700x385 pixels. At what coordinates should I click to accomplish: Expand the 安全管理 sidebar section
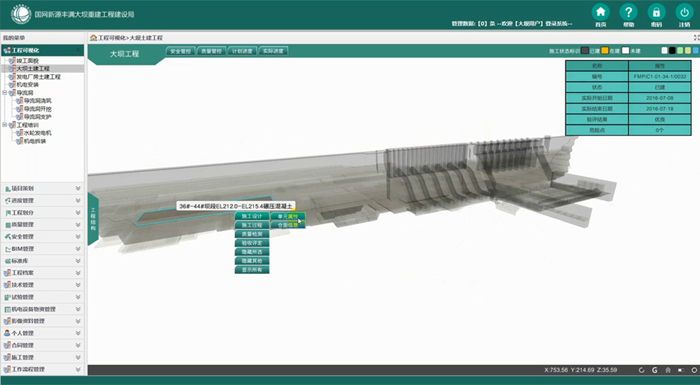pos(42,237)
